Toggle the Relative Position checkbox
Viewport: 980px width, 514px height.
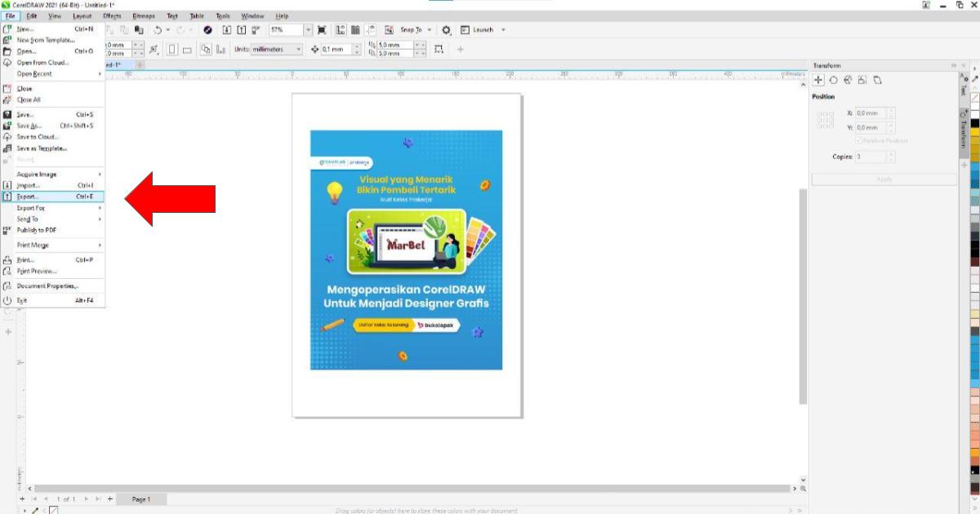[859, 140]
